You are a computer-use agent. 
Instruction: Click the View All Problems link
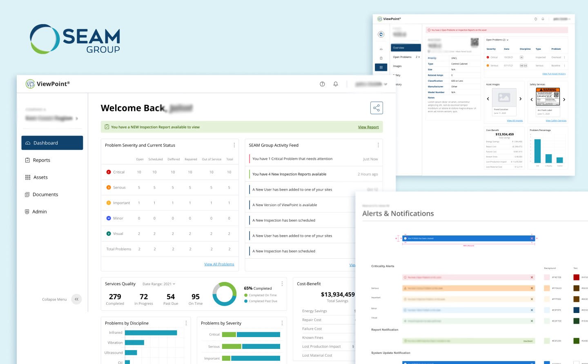[x=219, y=264]
